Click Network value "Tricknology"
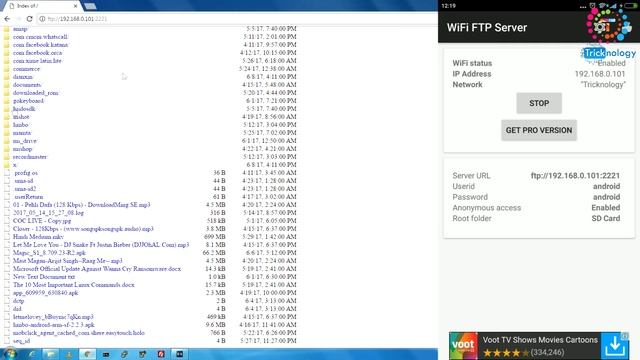This screenshot has width=640, height=360. pos(603,84)
